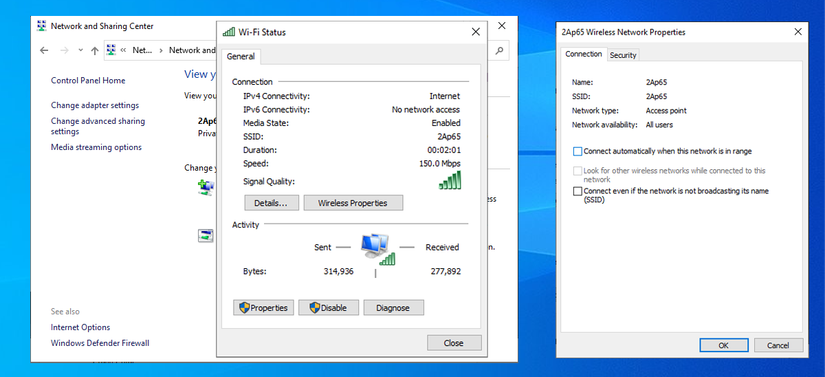
Task: Click the Speed value 150.0 Mbps
Action: click(439, 164)
